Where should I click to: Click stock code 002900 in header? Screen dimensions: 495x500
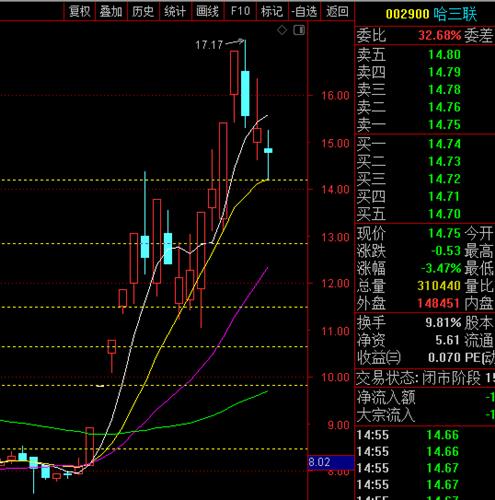407,14
